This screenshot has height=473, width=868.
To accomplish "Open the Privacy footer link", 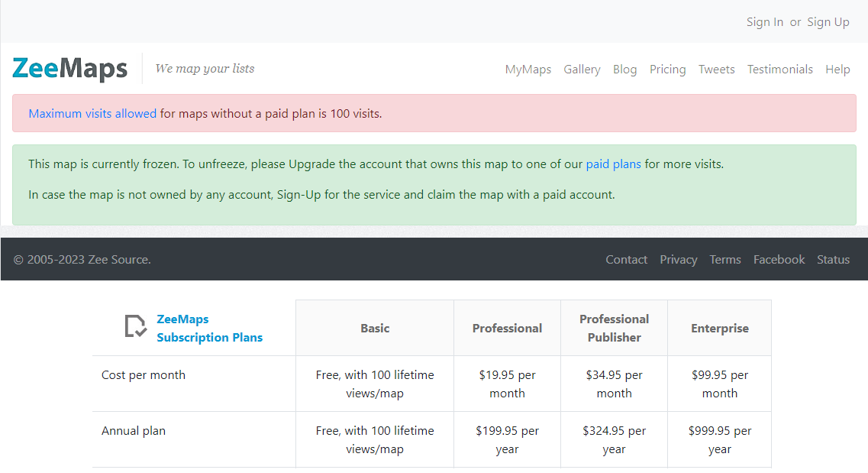I will (678, 259).
